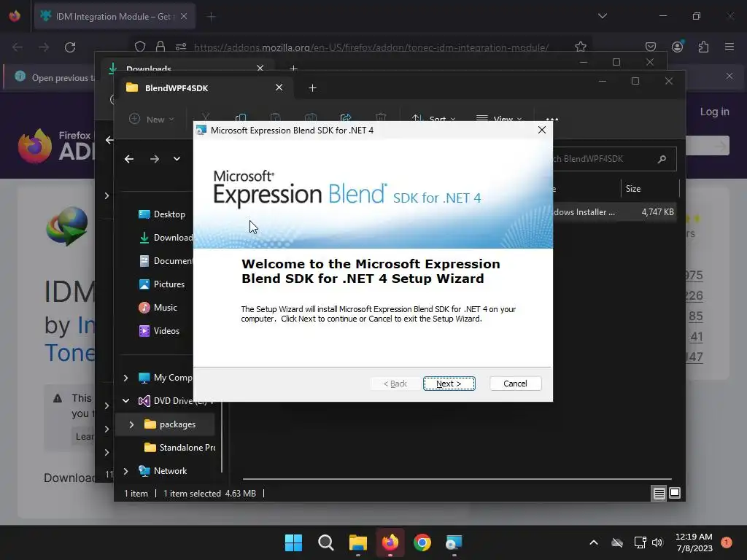This screenshot has width=747, height=560.
Task: Click the Copy icon in toolbar
Action: 241,117
